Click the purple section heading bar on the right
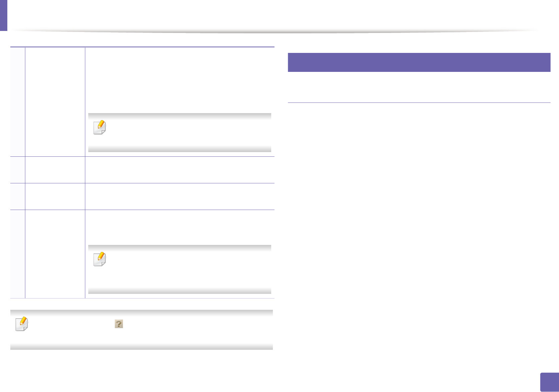559x392 pixels. click(x=419, y=62)
